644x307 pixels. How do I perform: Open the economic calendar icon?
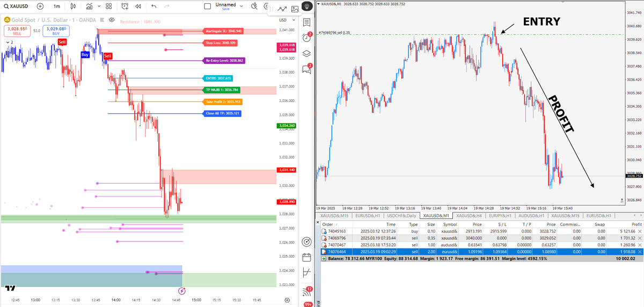coord(306,257)
